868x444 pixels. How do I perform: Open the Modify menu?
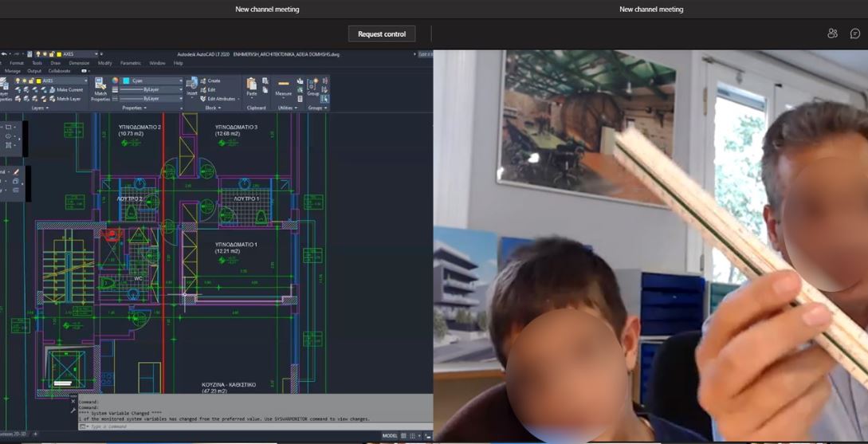point(105,63)
